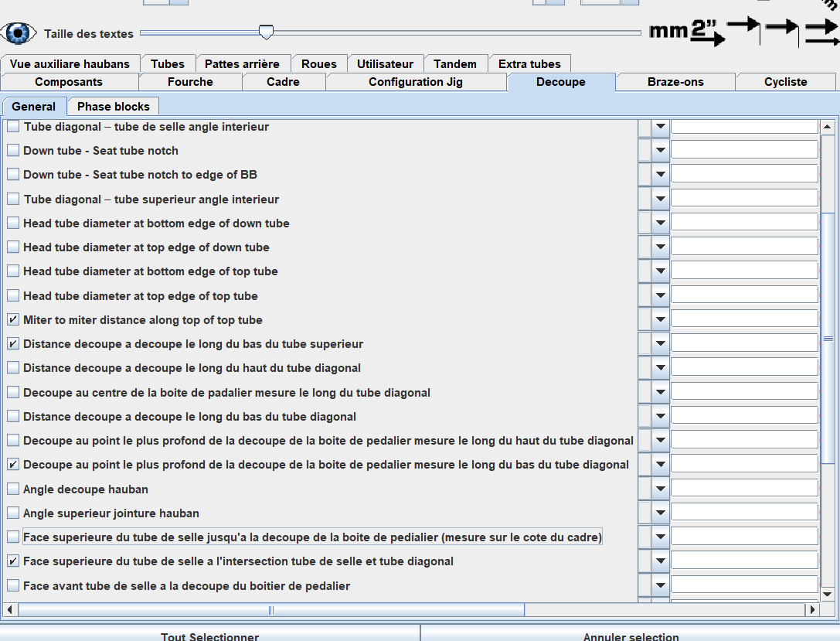Screen dimensions: 840x641
Task: Click the Annuler selection button
Action: click(x=631, y=636)
